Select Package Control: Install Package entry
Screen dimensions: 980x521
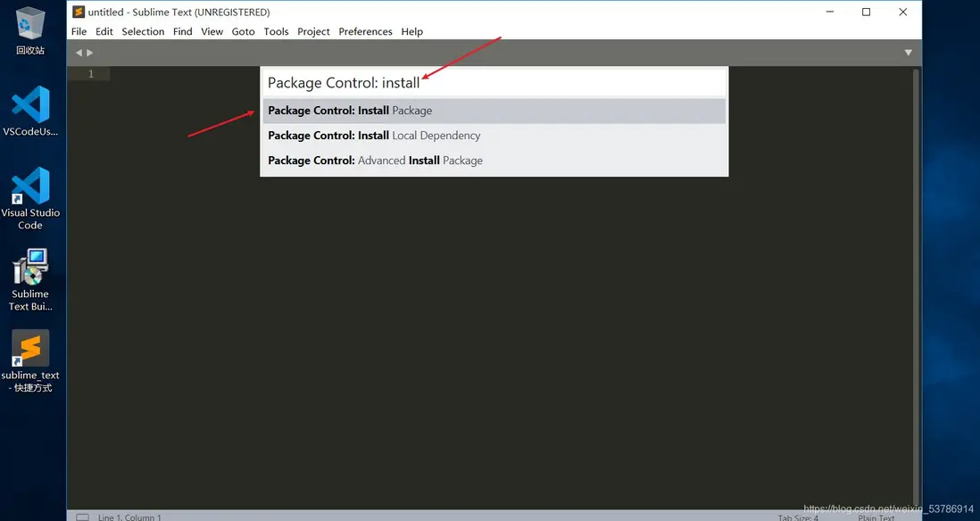[494, 111]
